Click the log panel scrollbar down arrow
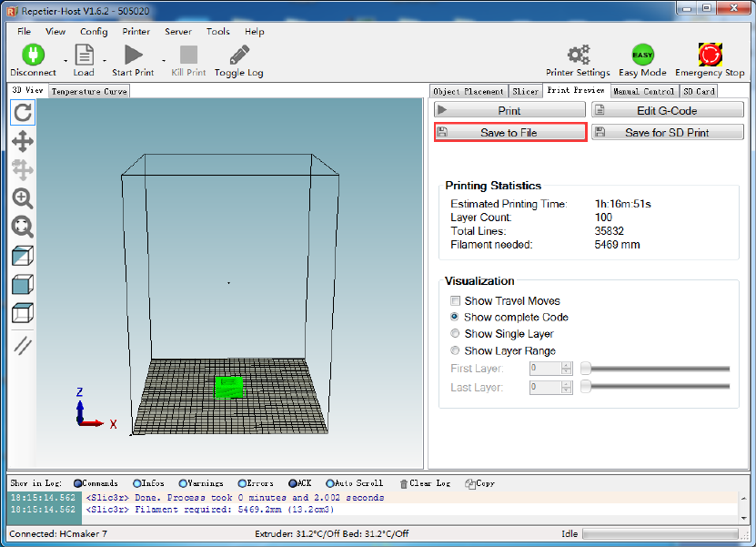This screenshot has width=756, height=547. click(x=743, y=518)
